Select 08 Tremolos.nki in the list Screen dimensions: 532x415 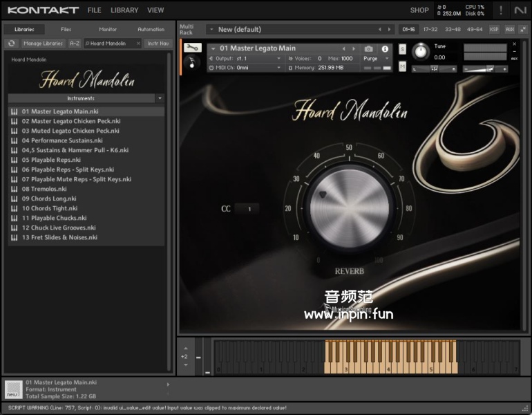44,189
